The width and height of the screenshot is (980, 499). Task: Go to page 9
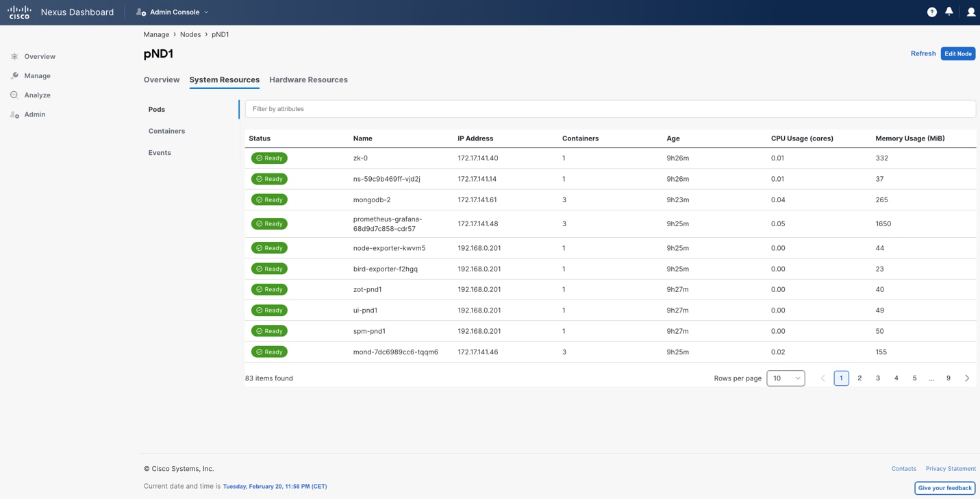(948, 378)
